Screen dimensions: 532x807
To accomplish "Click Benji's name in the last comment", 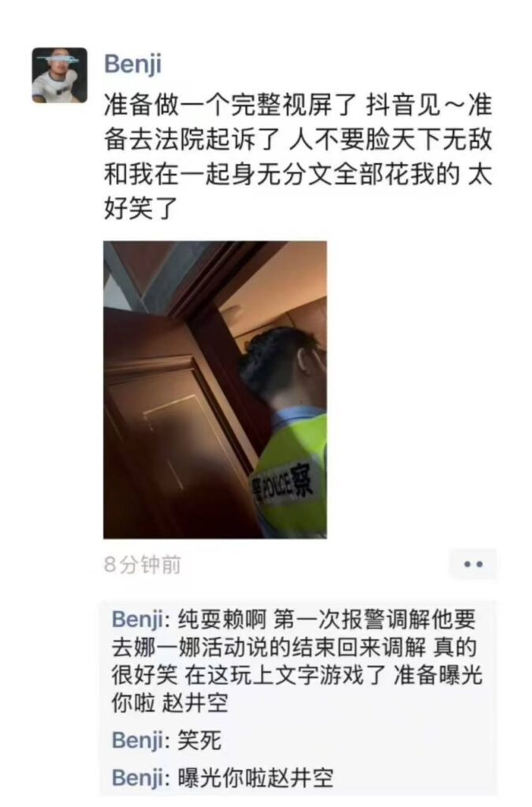I will tap(137, 778).
